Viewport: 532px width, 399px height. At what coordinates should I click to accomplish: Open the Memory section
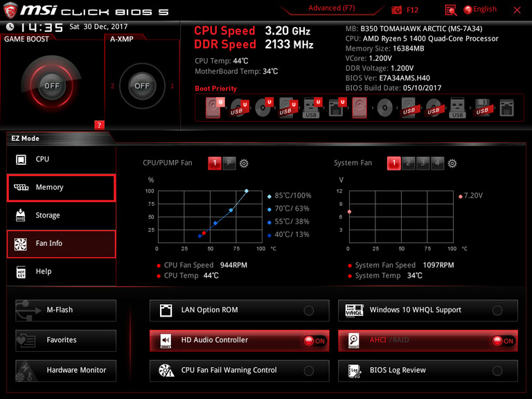pos(62,188)
